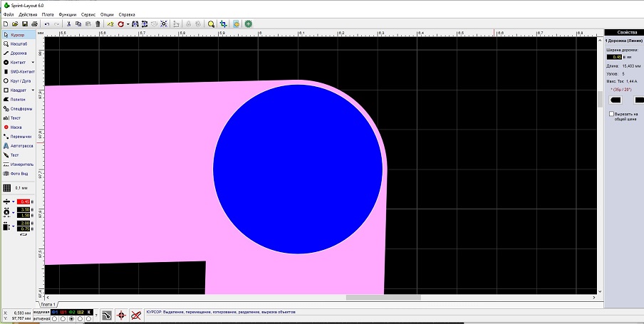Open the rotate angle dropdown in toolbar

[128, 23]
